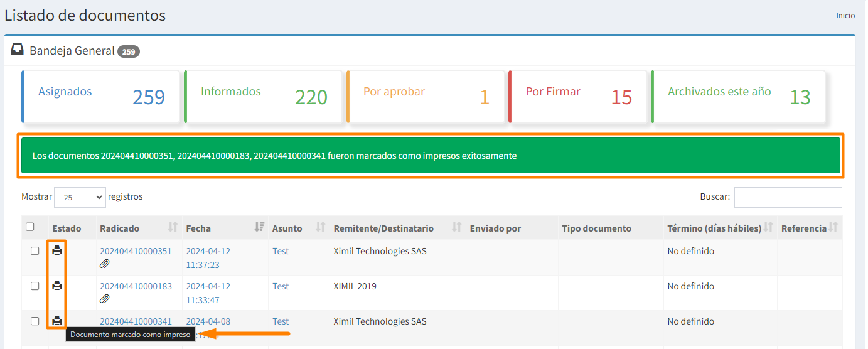Screen dimensions: 868x349
Task: Sort table by Radicado column arrows
Action: coord(173,227)
